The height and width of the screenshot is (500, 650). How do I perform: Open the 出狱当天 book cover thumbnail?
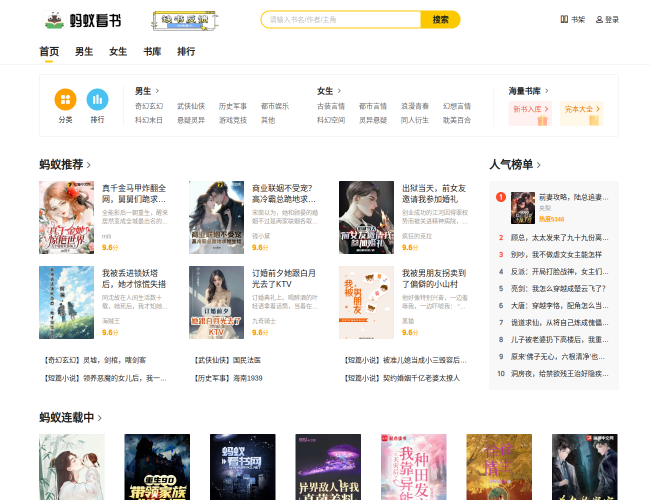366,216
